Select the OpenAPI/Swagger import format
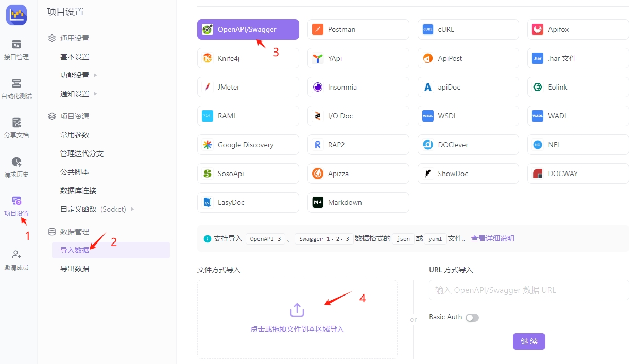Viewport: 636px width, 364px height. 248,29
